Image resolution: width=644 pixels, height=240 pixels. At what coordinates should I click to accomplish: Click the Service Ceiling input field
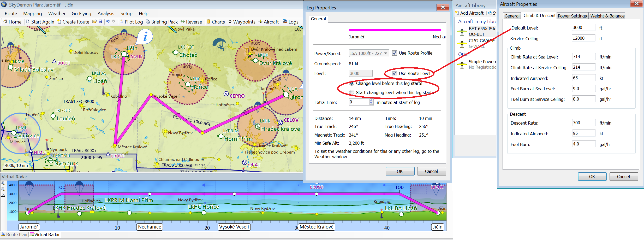click(584, 38)
